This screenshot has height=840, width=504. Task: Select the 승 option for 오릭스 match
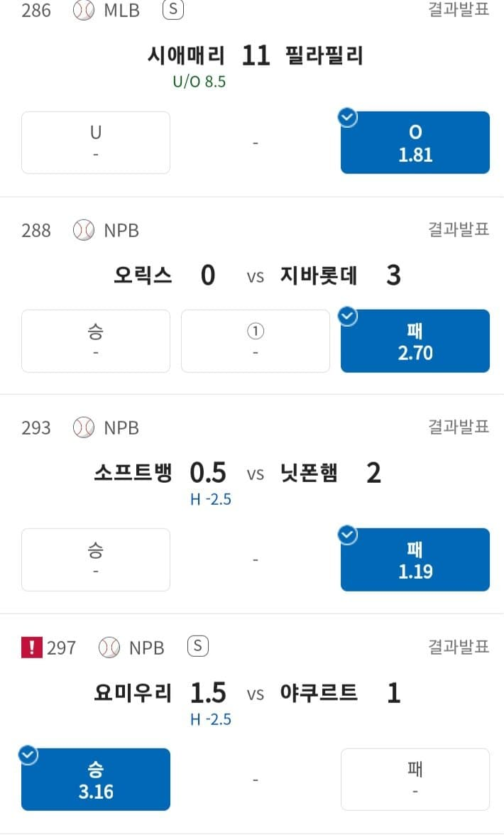click(x=96, y=341)
